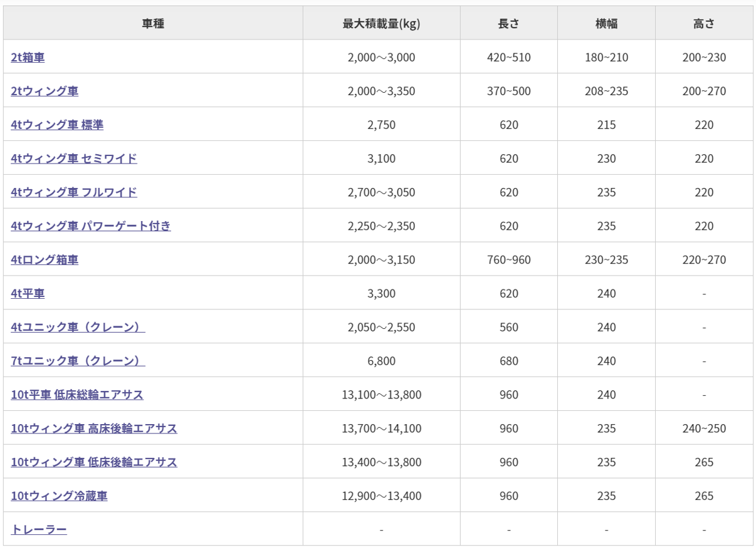Open the 4tウィング車 パワーゲート付き link
The width and height of the screenshot is (756, 550).
click(x=91, y=226)
